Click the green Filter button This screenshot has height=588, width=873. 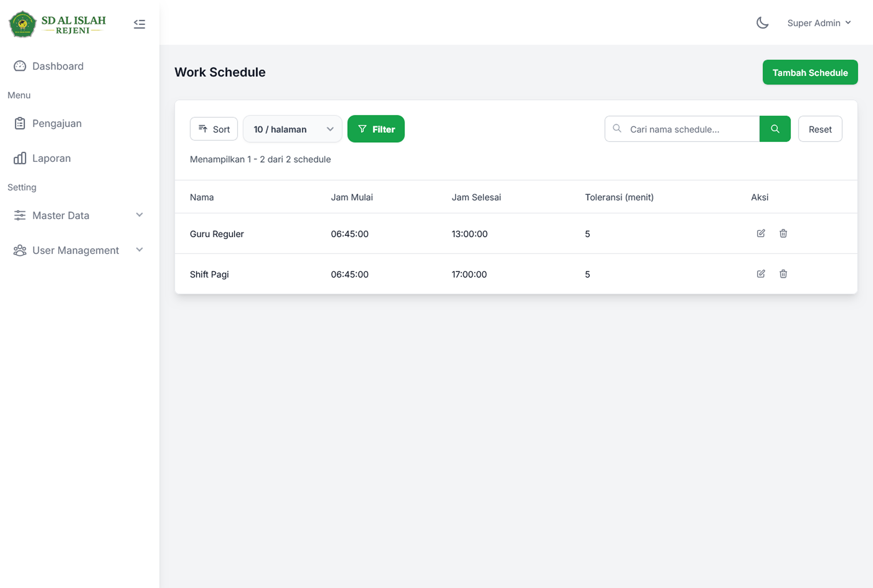coord(376,129)
